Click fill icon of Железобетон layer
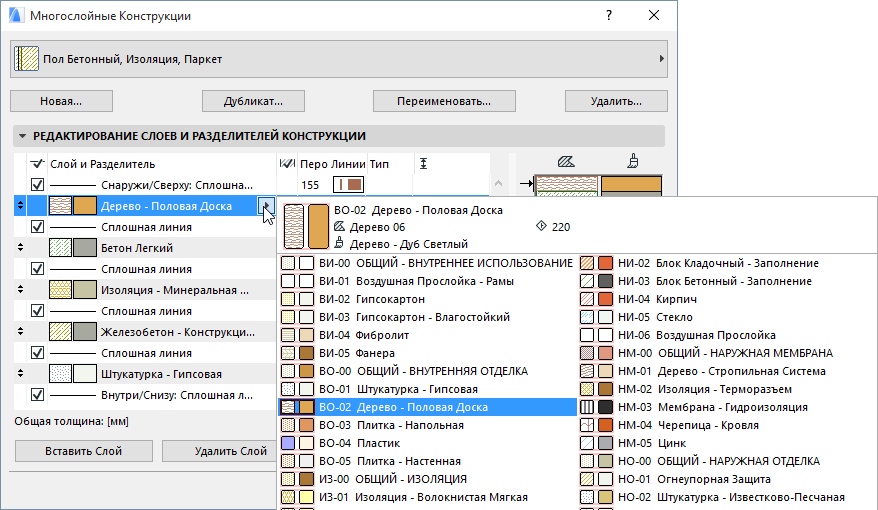 click(60, 332)
